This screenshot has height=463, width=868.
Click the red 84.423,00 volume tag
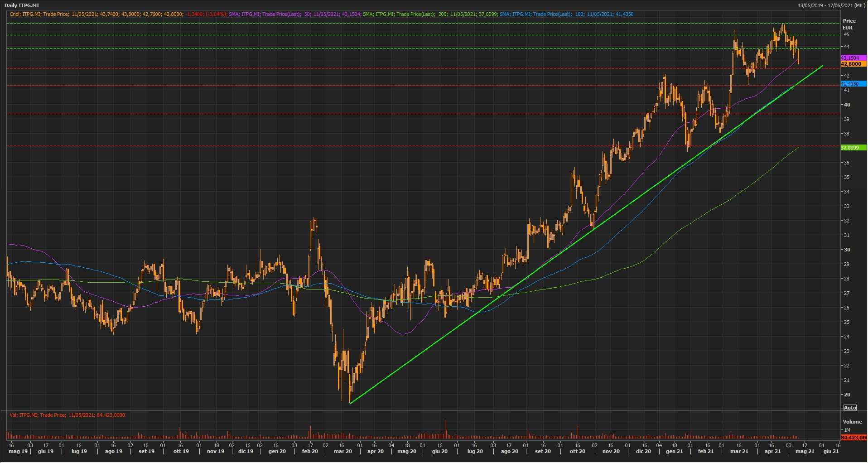[853, 438]
